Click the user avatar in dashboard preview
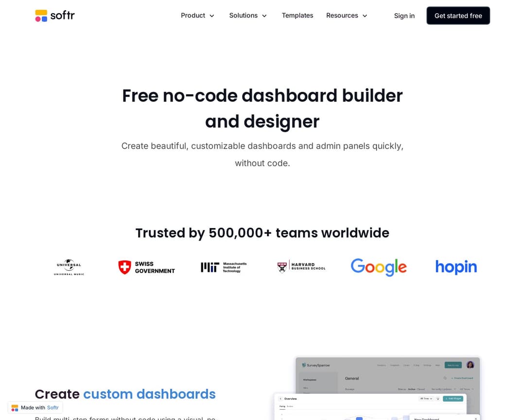 point(470,365)
